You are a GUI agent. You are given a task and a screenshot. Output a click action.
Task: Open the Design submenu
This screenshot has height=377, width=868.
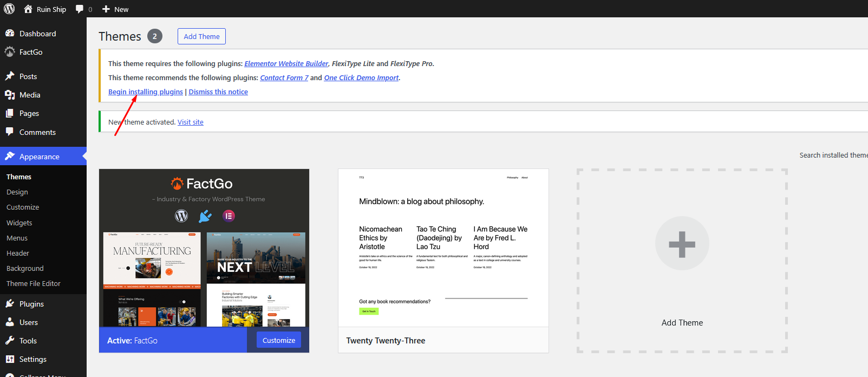click(17, 192)
